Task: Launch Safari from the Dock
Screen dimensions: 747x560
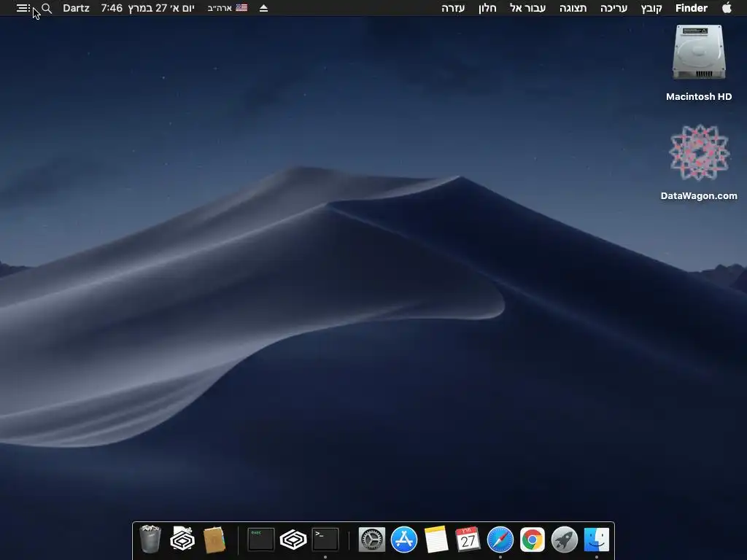Action: 500,540
